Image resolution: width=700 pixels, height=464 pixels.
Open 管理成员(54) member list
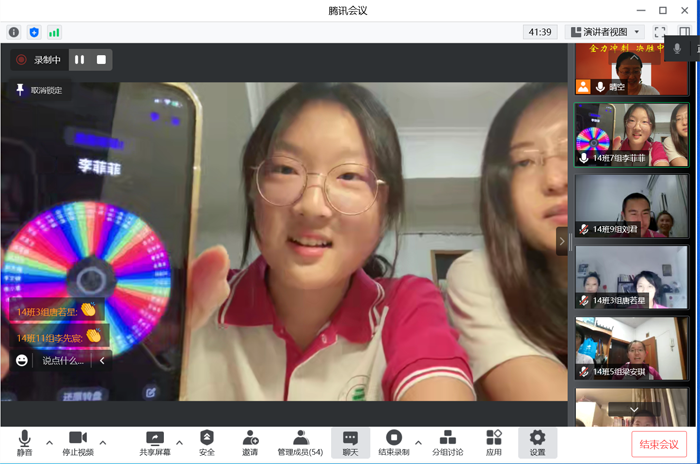[300, 443]
